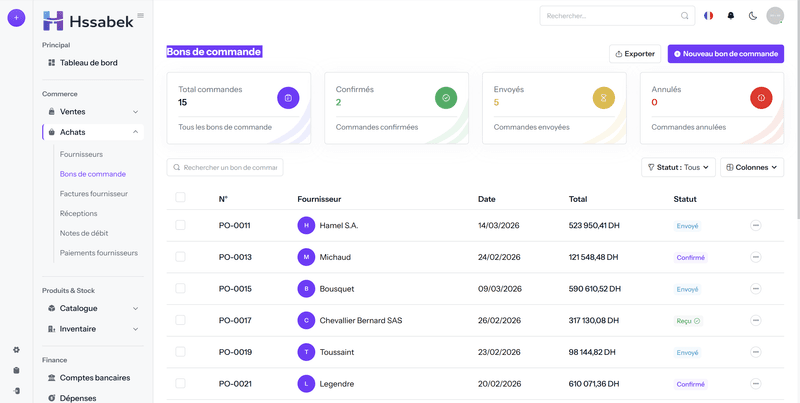
Task: Click the user avatar in top bar
Action: pyautogui.click(x=775, y=16)
